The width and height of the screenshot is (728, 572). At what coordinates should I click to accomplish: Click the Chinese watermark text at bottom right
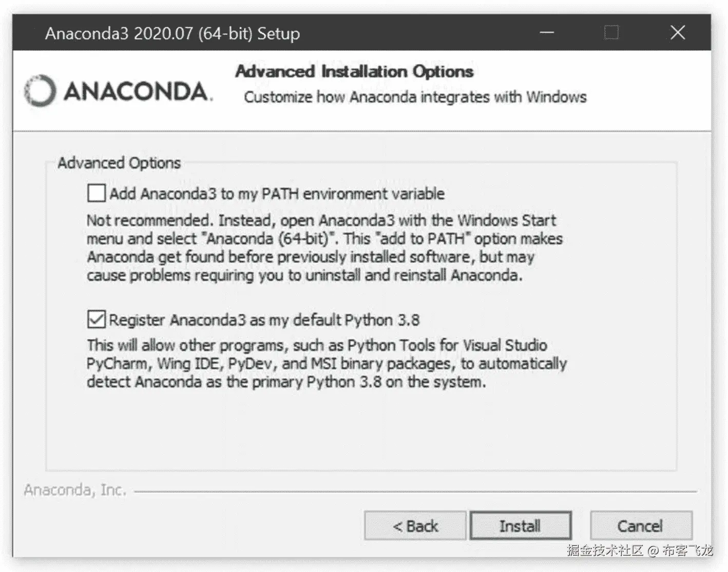tap(640, 550)
